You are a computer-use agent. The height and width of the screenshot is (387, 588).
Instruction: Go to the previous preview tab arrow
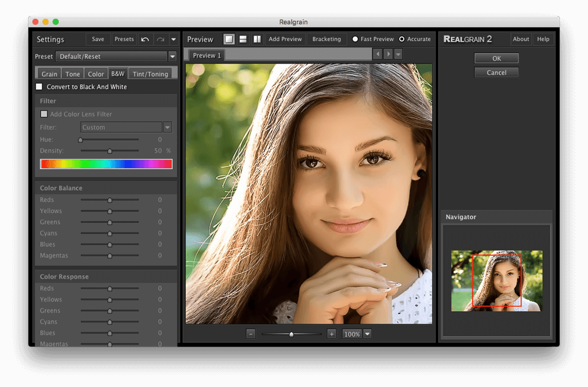pos(377,54)
